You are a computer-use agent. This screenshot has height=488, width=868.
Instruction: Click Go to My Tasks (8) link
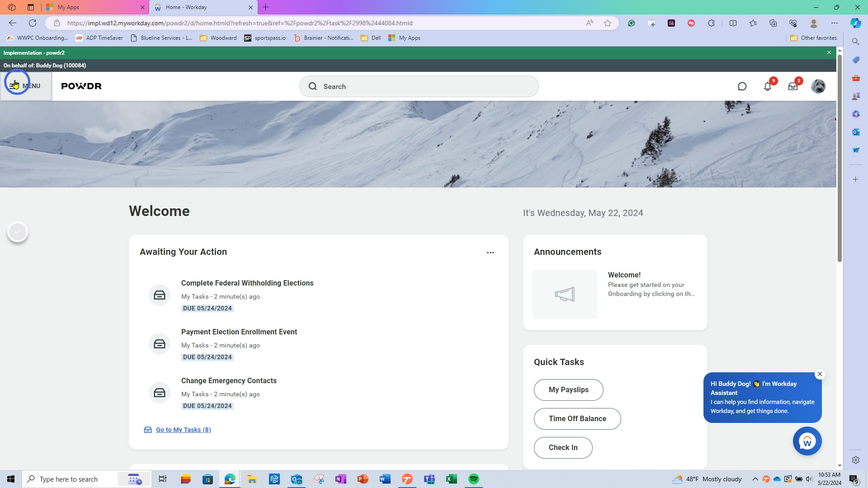pos(183,430)
